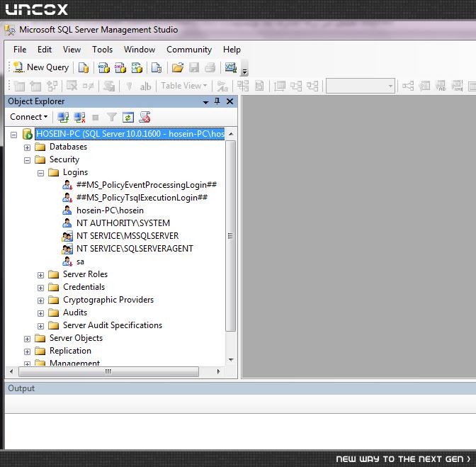Open Object Explorer window position dropdown arrow

tap(205, 102)
